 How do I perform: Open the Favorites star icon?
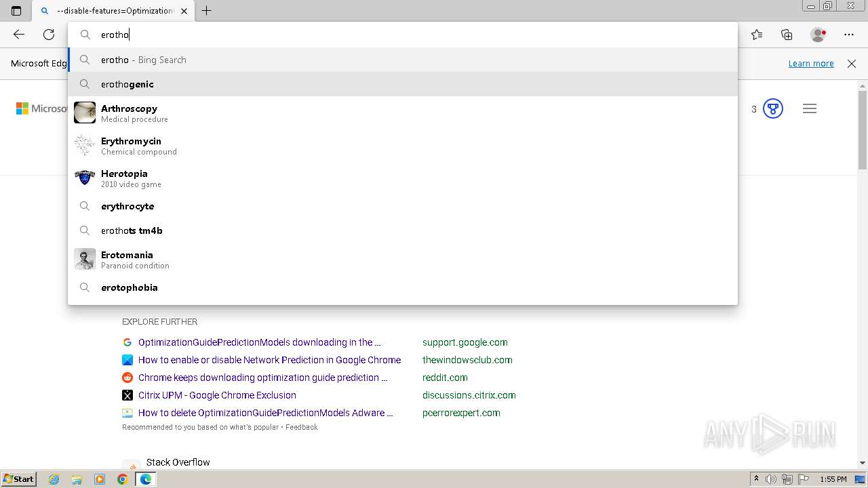click(757, 35)
